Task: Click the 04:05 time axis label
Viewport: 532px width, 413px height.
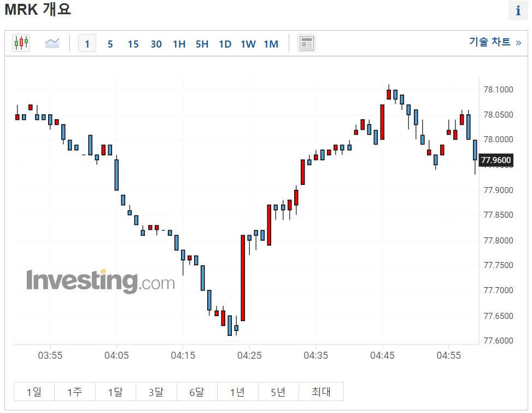Action: pyautogui.click(x=116, y=356)
